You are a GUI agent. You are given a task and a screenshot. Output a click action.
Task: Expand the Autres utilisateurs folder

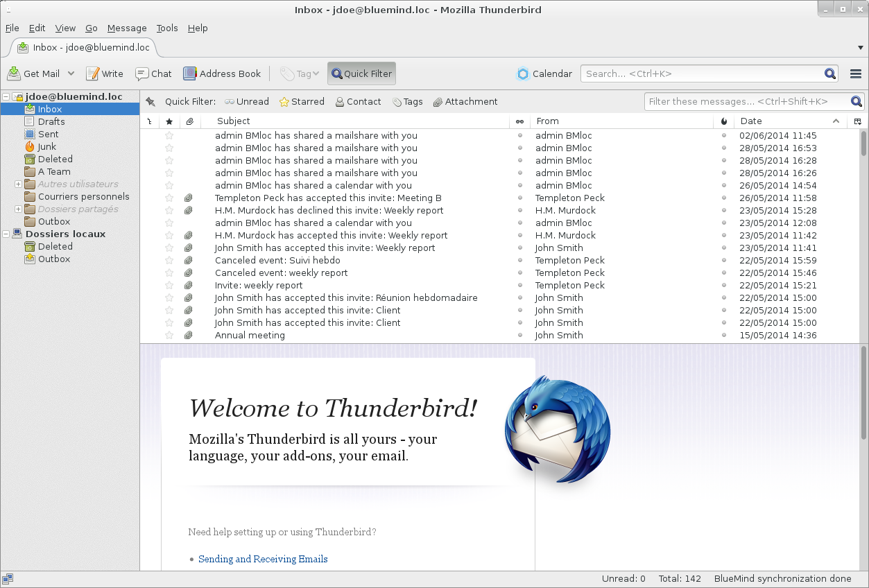(18, 184)
